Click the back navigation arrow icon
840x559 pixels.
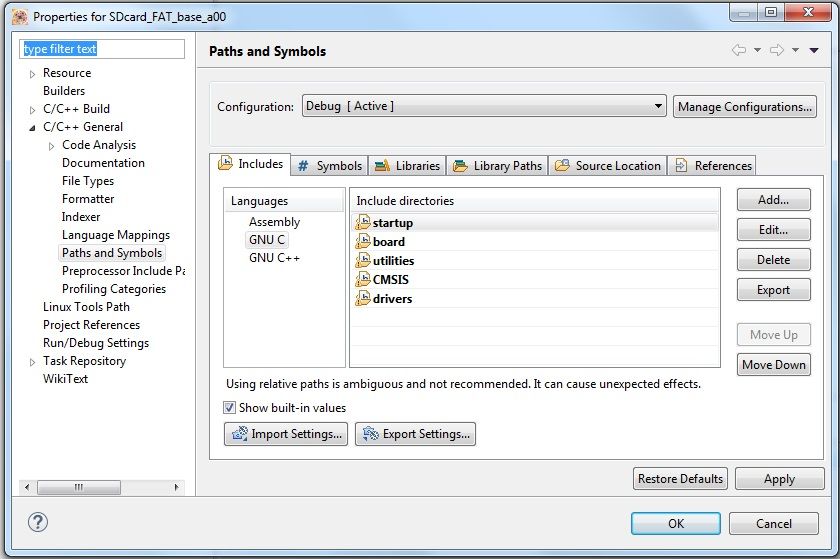pos(739,50)
